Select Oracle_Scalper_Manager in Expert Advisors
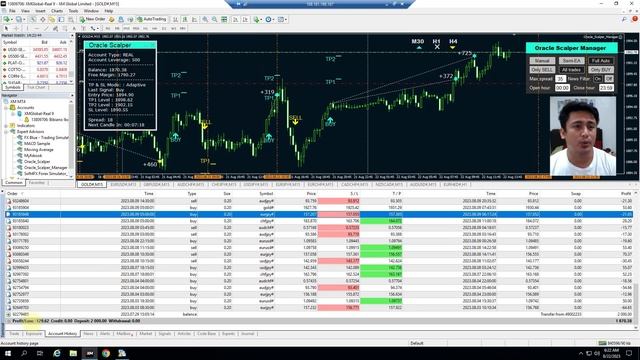 [45, 167]
